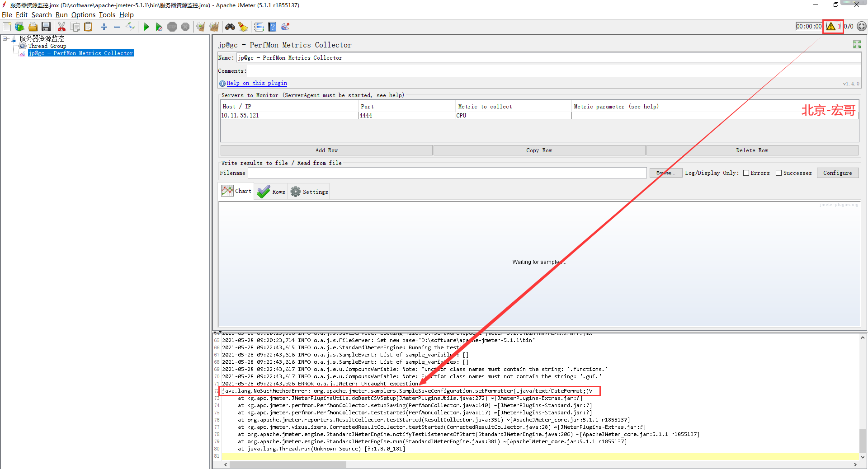Select the host cell 10.11.55.121
This screenshot has width=868, height=469.
(x=289, y=116)
